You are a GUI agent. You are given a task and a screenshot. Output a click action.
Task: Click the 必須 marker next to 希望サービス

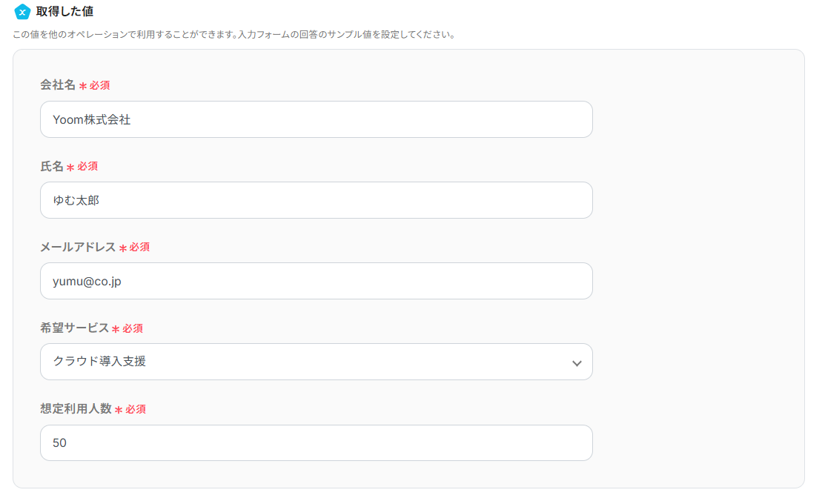(x=133, y=328)
